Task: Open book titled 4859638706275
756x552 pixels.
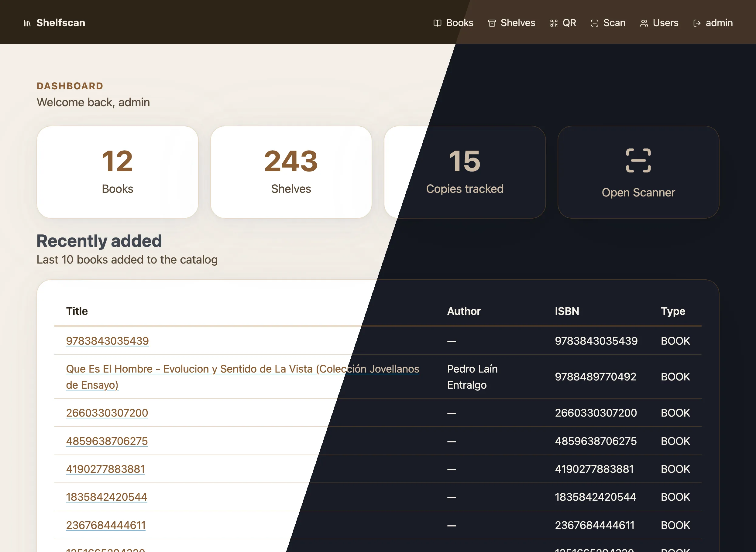Action: tap(107, 441)
